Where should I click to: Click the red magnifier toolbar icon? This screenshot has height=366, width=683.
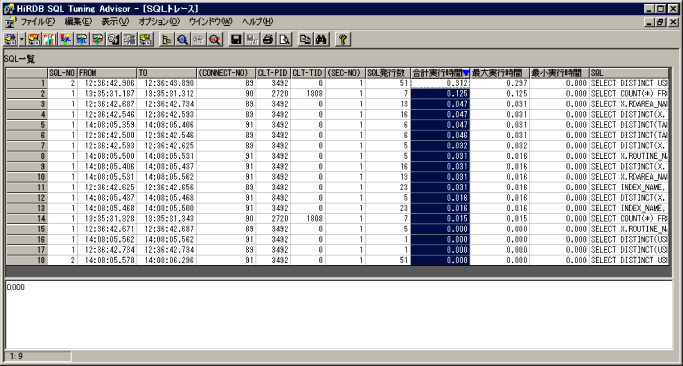tap(214, 40)
